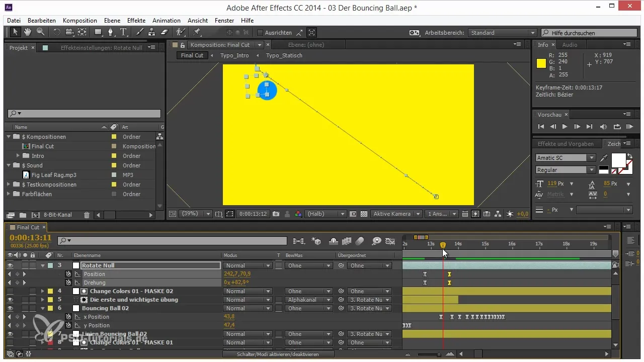Toggle the y Position stopwatch
Screen dimensions: 644x362
[x=69, y=325]
